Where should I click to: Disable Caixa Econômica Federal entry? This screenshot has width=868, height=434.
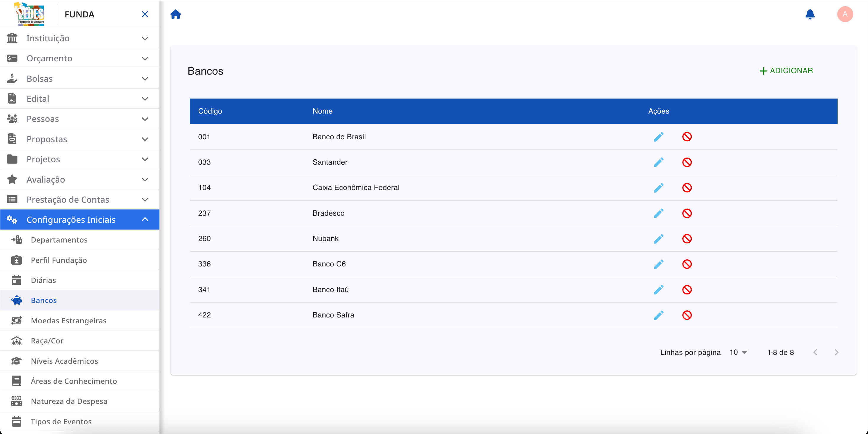(x=687, y=188)
